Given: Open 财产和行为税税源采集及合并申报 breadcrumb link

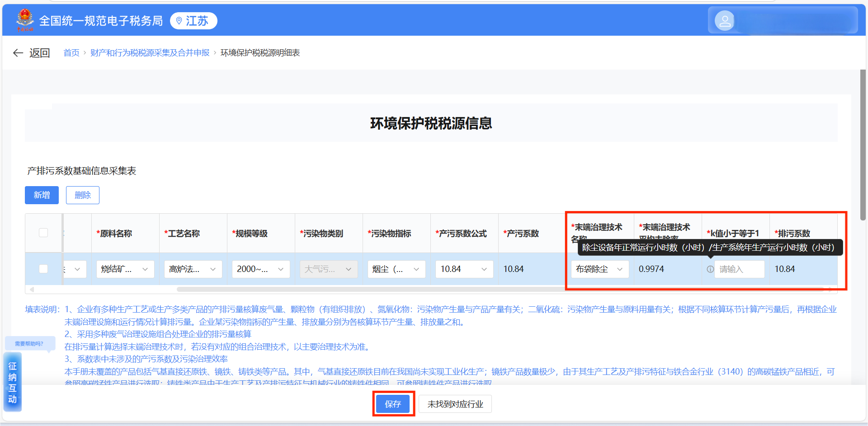Looking at the screenshot, I should pos(150,53).
